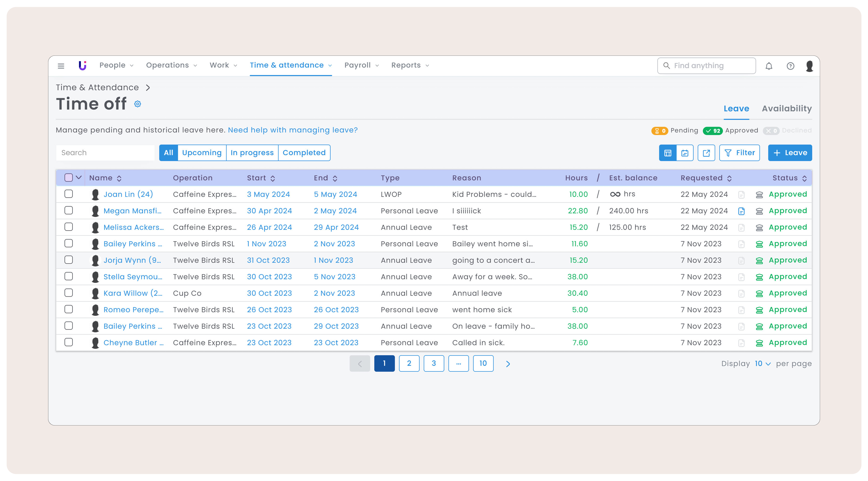Go to page 3 of results

[433, 363]
